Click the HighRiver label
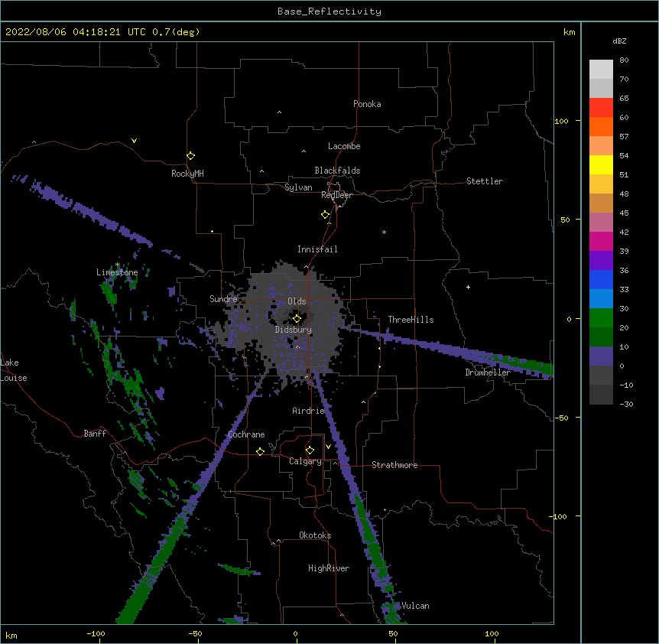659x644 pixels. coord(329,568)
